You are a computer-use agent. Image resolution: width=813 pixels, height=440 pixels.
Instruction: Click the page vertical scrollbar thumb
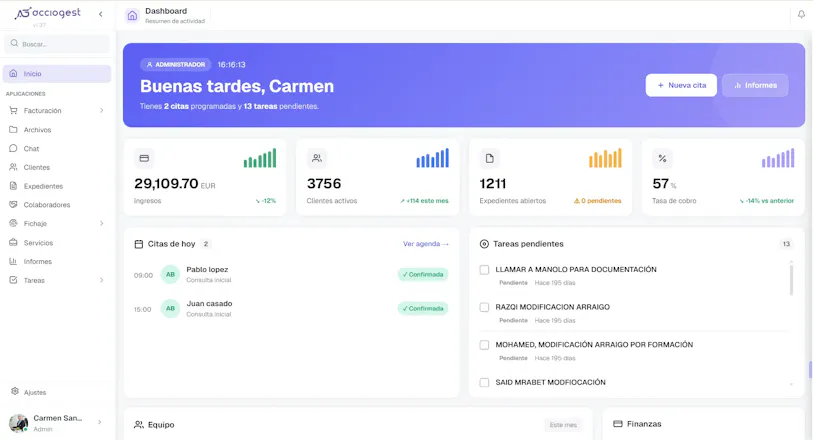tap(810, 370)
